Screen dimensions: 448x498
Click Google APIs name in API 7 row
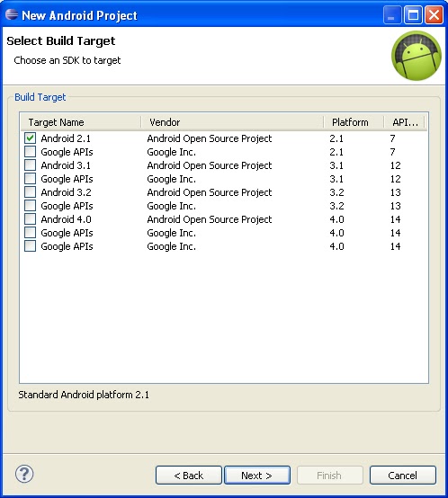click(x=67, y=152)
